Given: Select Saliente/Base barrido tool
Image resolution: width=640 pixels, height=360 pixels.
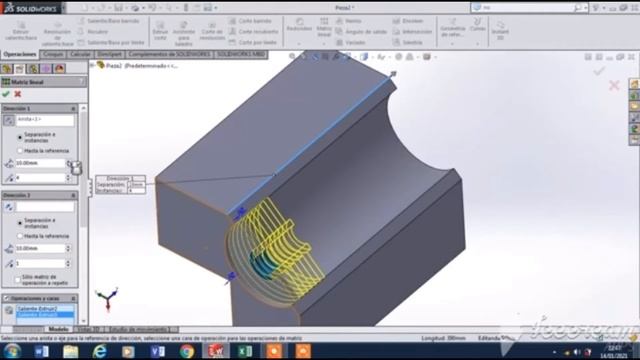Looking at the screenshot, I should 109,21.
